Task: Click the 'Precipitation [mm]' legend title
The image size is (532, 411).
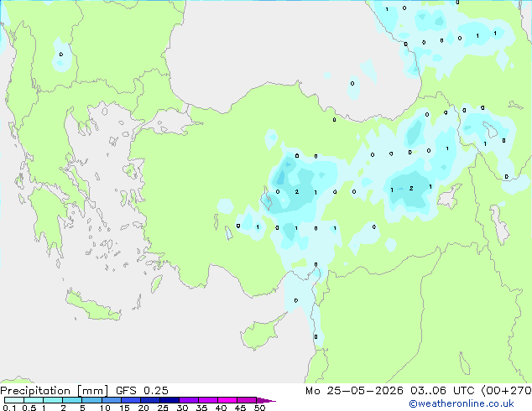Action: 55,391
